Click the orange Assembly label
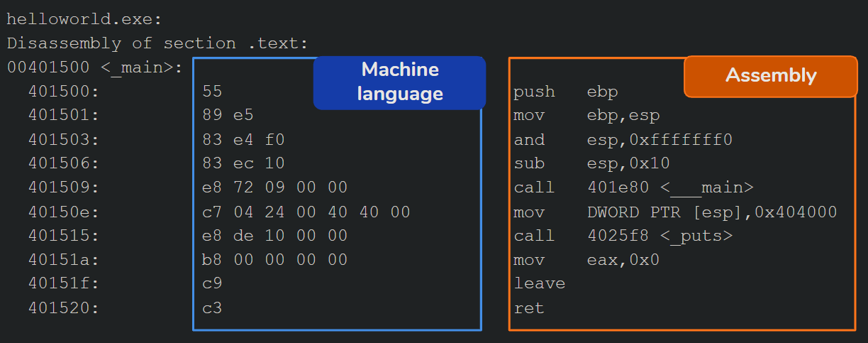 click(x=770, y=76)
